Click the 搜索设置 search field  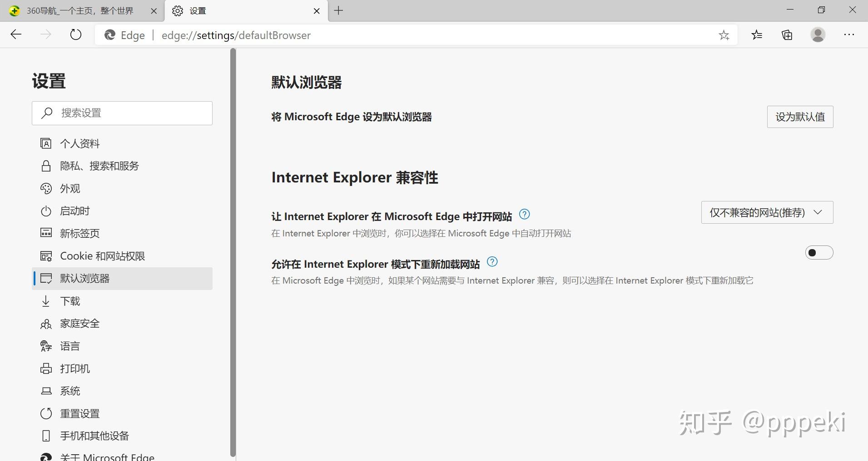click(122, 113)
